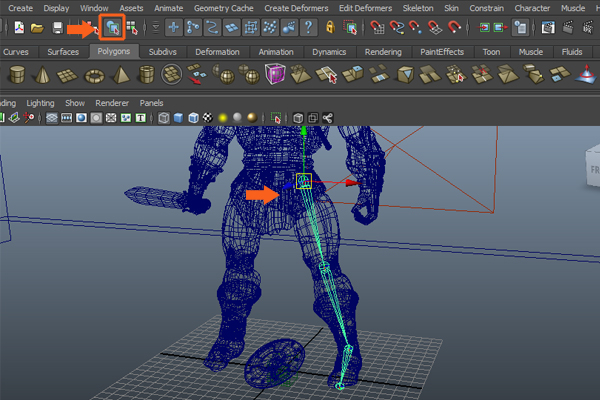
Task: Switch to the Rendering shelf tab
Action: point(382,52)
